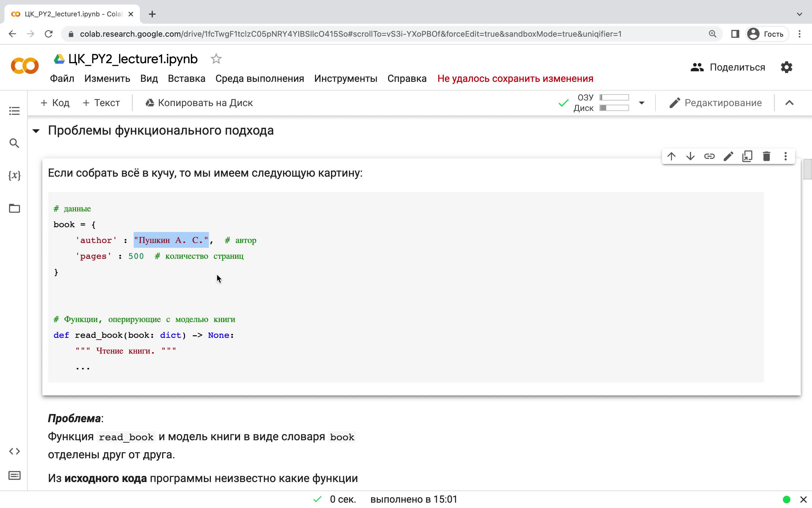Open the Files panel in sidebar

[14, 208]
